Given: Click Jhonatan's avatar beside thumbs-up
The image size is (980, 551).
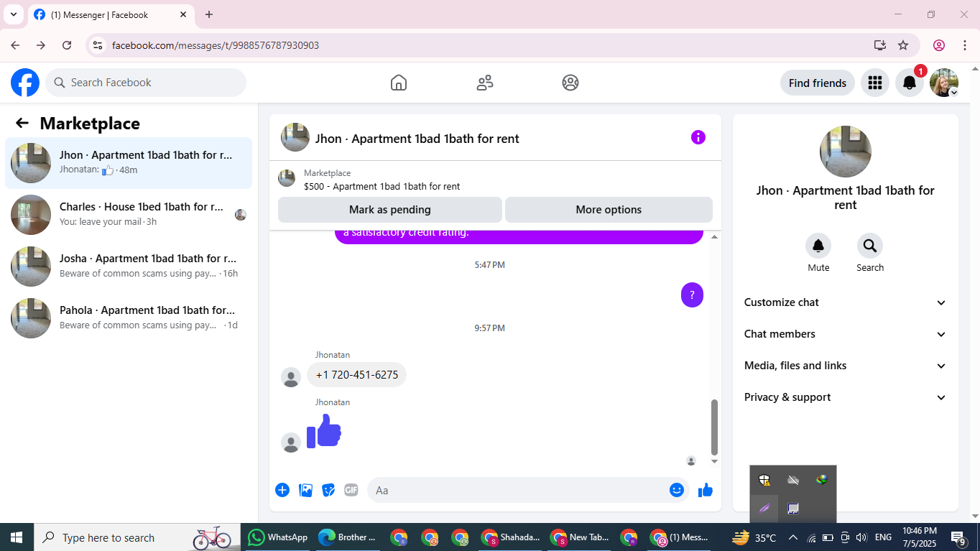Looking at the screenshot, I should click(291, 443).
